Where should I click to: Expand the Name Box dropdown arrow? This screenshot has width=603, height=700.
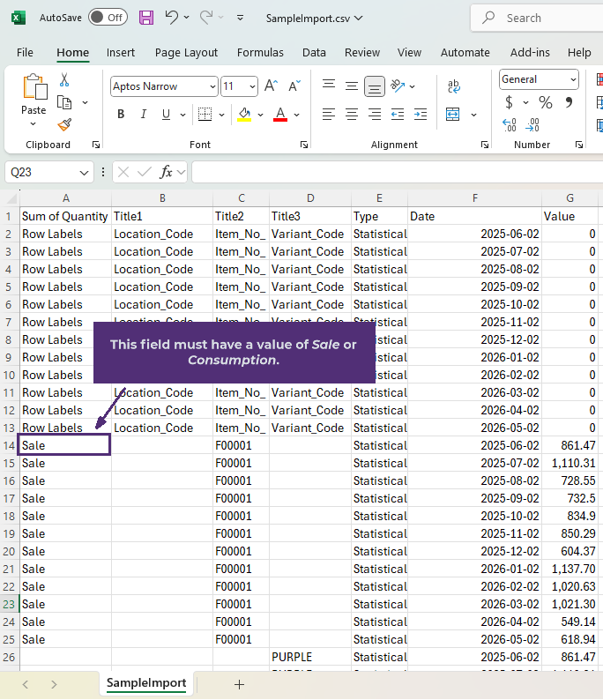click(84, 173)
